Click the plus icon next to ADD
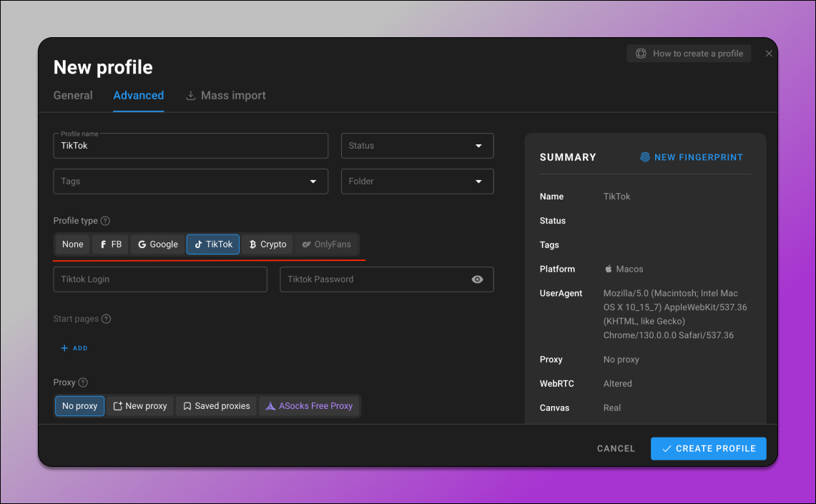This screenshot has height=504, width=816. click(x=64, y=348)
